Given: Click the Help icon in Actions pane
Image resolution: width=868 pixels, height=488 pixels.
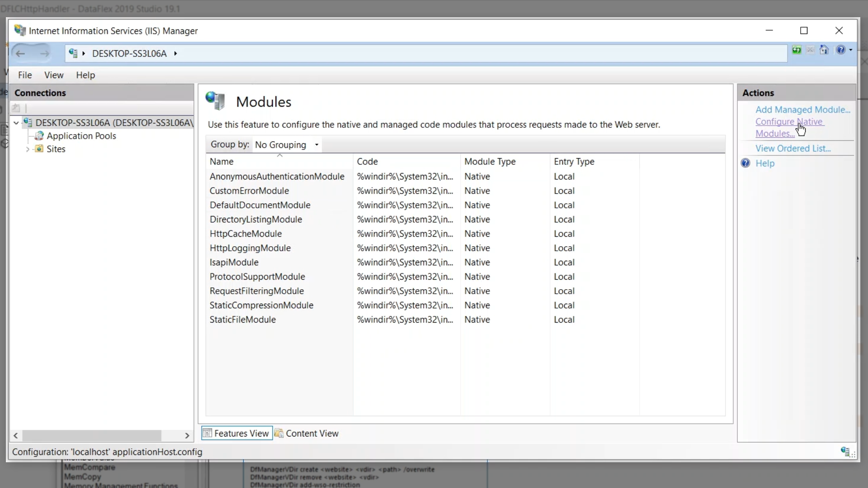Looking at the screenshot, I should (x=745, y=164).
